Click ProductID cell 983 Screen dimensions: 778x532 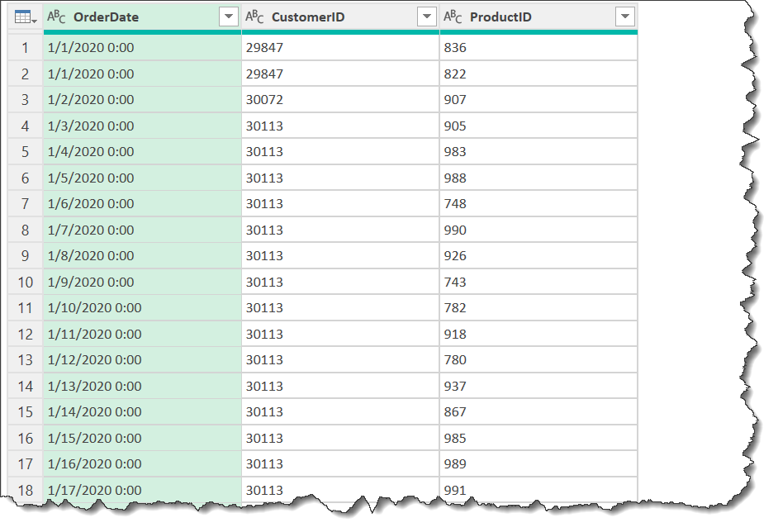click(538, 152)
